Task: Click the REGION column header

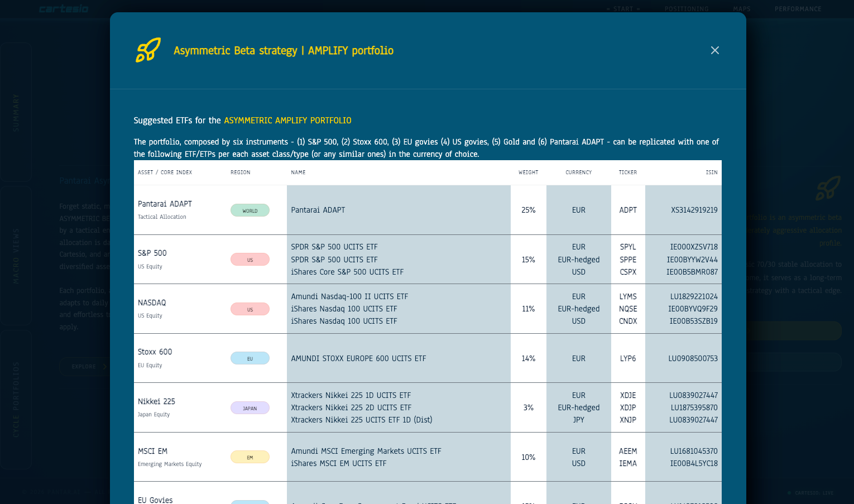Action: (241, 172)
